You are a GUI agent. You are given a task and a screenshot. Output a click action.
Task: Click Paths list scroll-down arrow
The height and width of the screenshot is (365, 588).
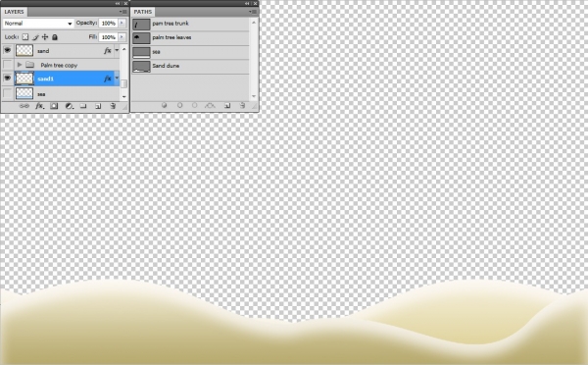[254, 96]
